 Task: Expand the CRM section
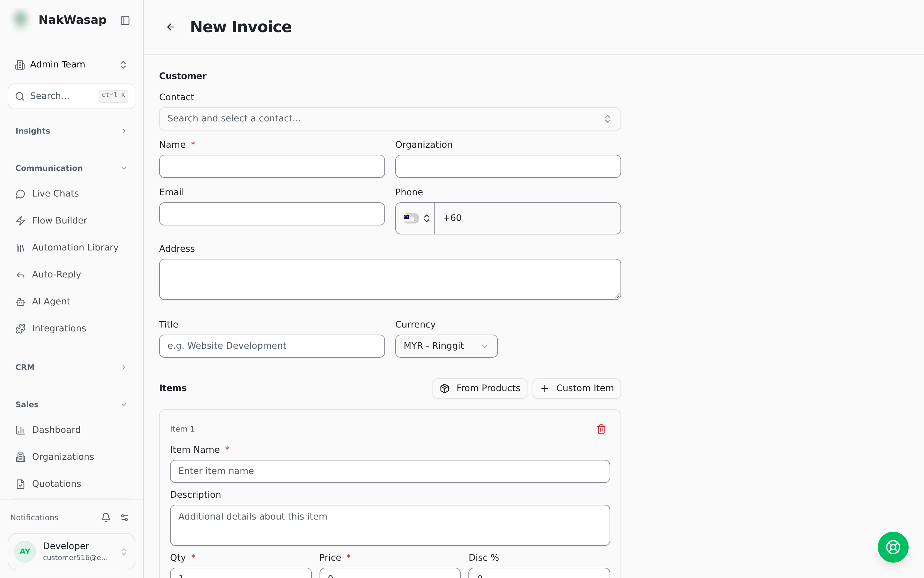(72, 367)
